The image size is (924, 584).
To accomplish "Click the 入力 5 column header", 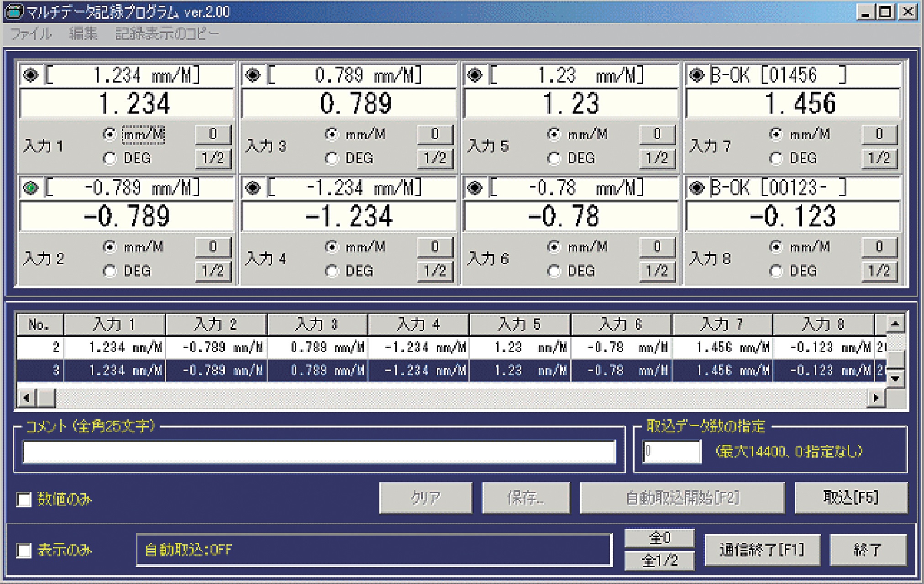I will click(520, 325).
